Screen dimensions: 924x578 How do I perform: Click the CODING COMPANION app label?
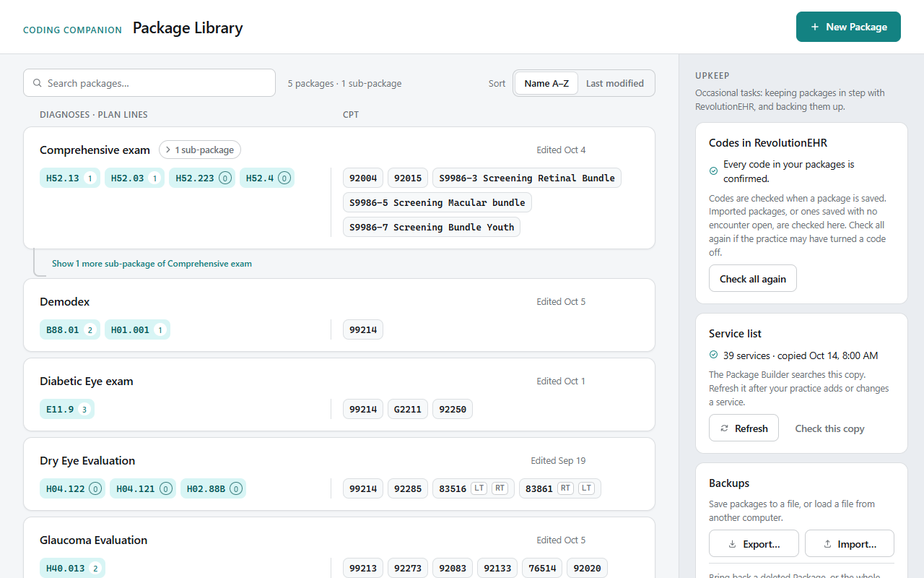[72, 30]
